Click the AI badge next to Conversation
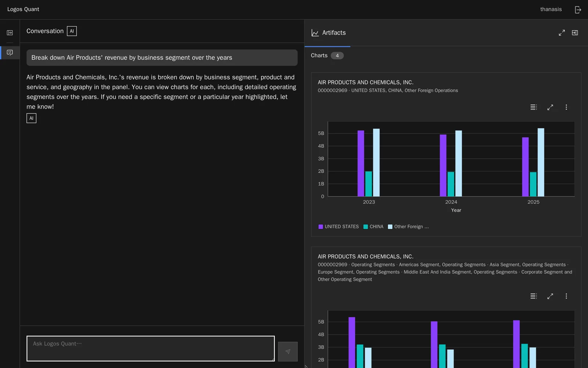 pyautogui.click(x=72, y=31)
